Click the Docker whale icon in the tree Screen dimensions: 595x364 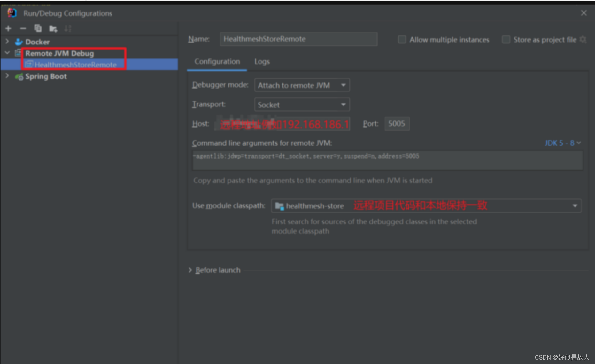click(19, 42)
